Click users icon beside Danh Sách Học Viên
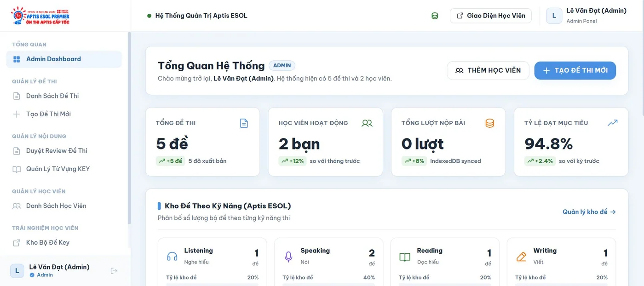The height and width of the screenshot is (286, 644). (17, 206)
